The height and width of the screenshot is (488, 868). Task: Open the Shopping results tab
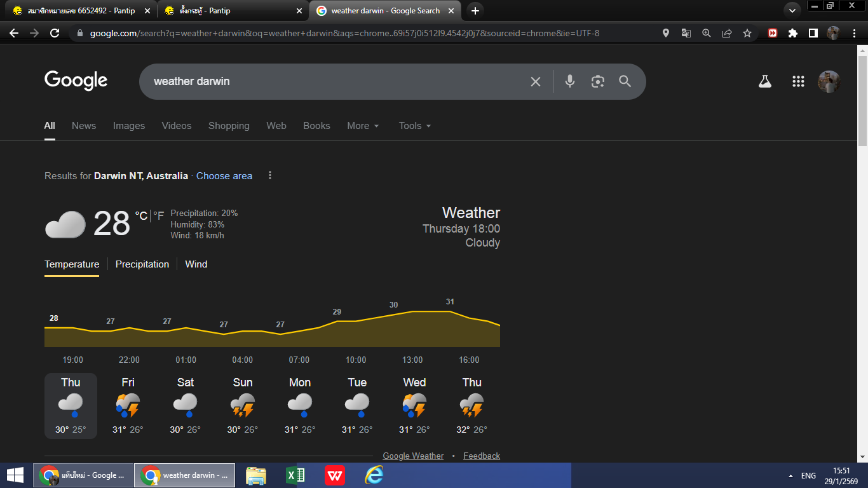point(229,126)
